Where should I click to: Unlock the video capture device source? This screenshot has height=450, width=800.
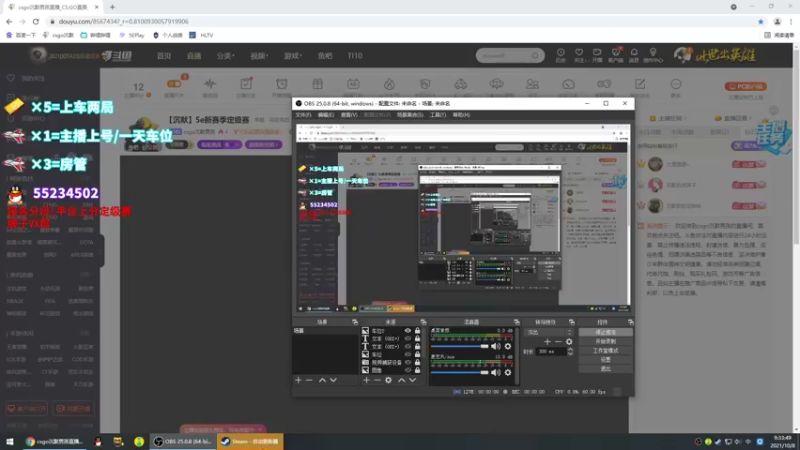point(417,362)
